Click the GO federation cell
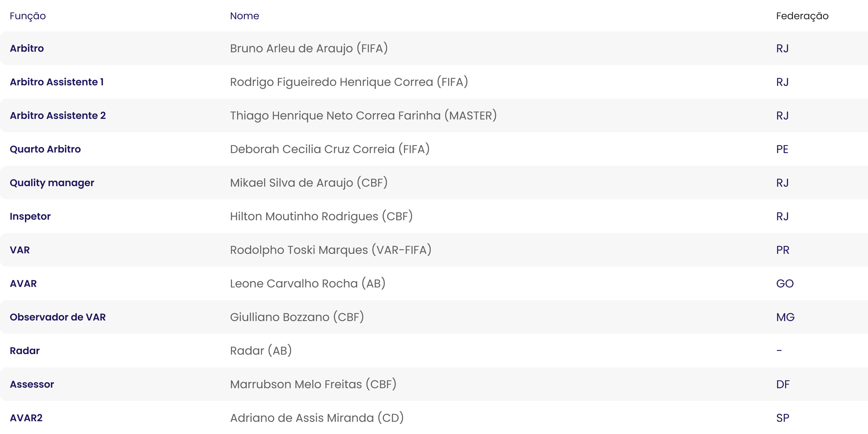This screenshot has height=434, width=868. tap(785, 283)
